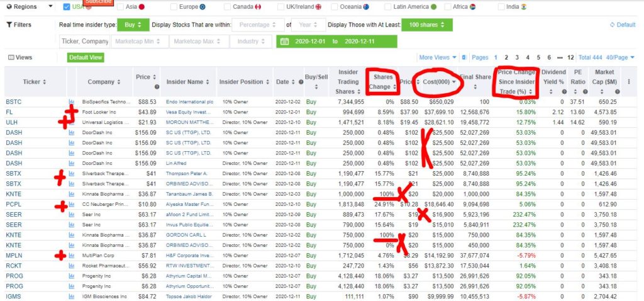Go to page 6
This screenshot has height=301, width=644.
click(x=549, y=57)
